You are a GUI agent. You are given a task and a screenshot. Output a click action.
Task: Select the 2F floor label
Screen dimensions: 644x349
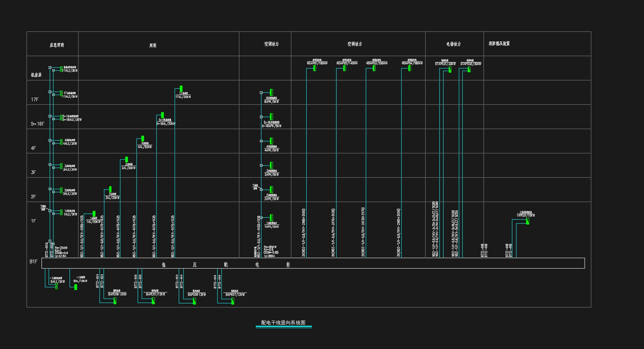coord(33,197)
